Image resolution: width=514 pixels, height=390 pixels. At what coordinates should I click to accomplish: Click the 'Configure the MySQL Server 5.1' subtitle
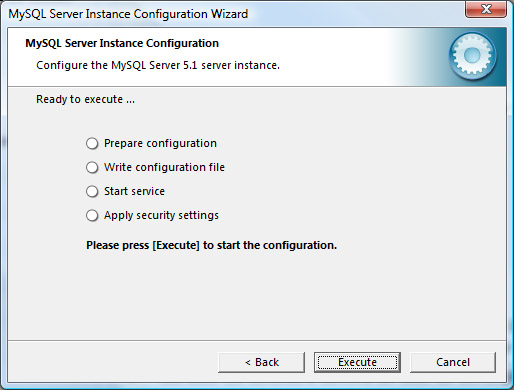(x=158, y=65)
